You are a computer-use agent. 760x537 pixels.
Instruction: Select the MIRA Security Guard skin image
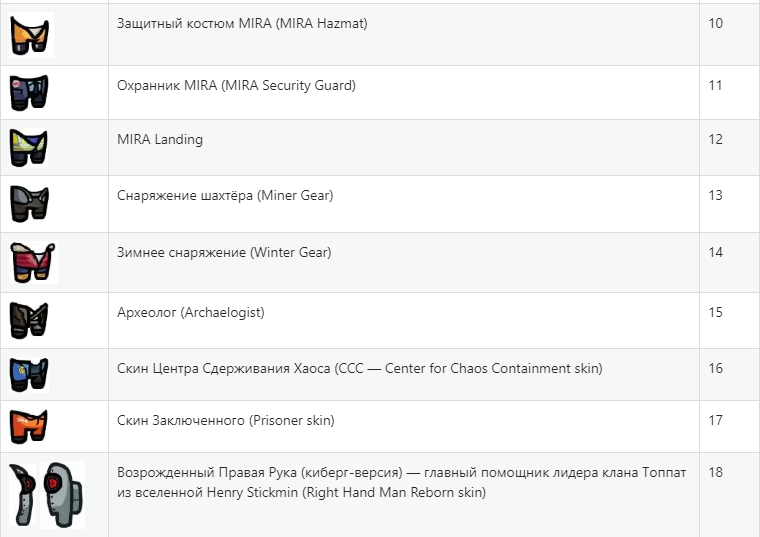[x=29, y=92]
